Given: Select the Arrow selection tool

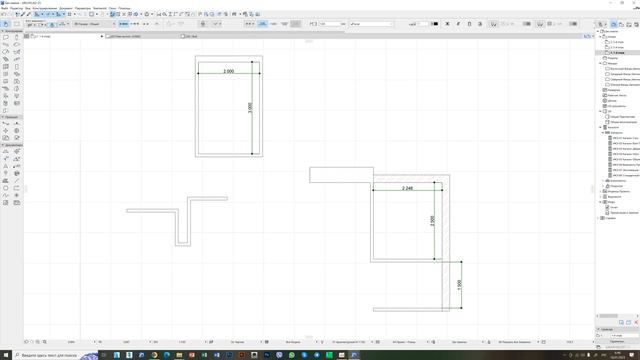Looking at the screenshot, I should click(x=6, y=24).
